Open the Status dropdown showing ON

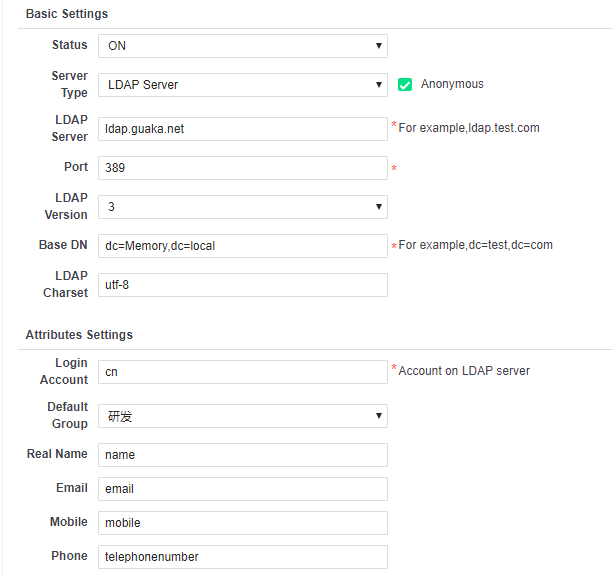[x=243, y=46]
